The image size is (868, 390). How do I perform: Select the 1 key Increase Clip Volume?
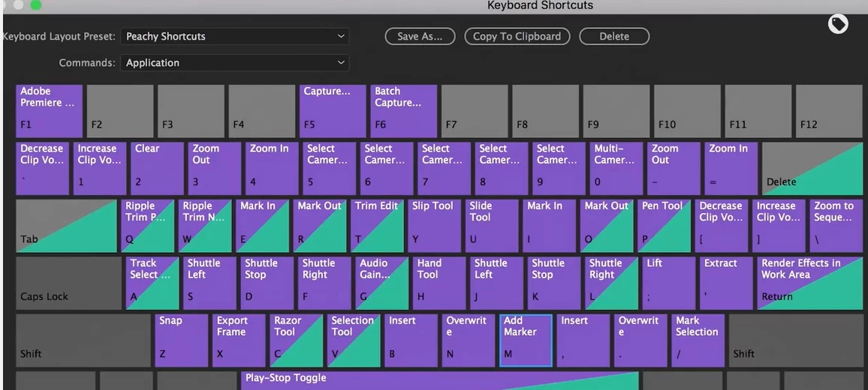[100, 169]
